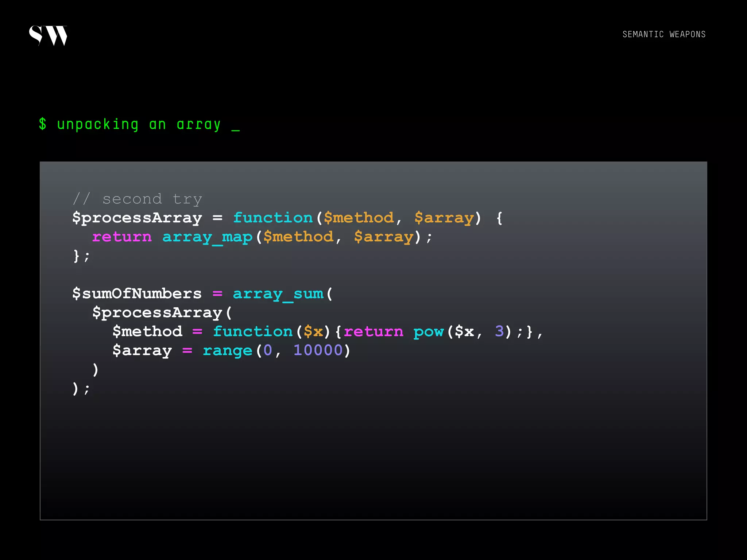Click the closing ');' on the last line

click(x=81, y=389)
